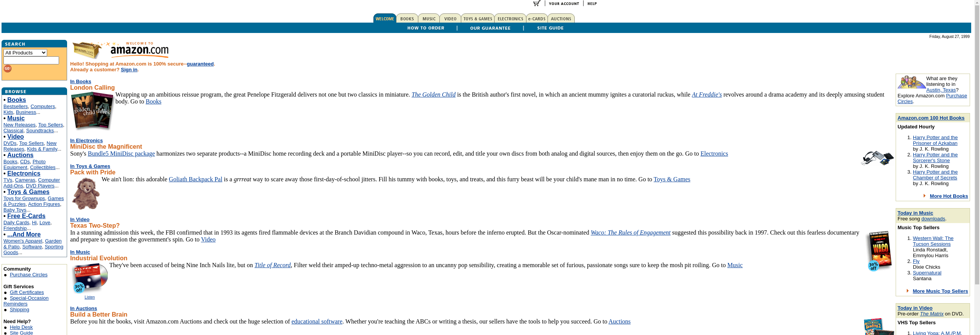
Task: Click the Purchase Circles people illustration
Action: click(x=911, y=82)
